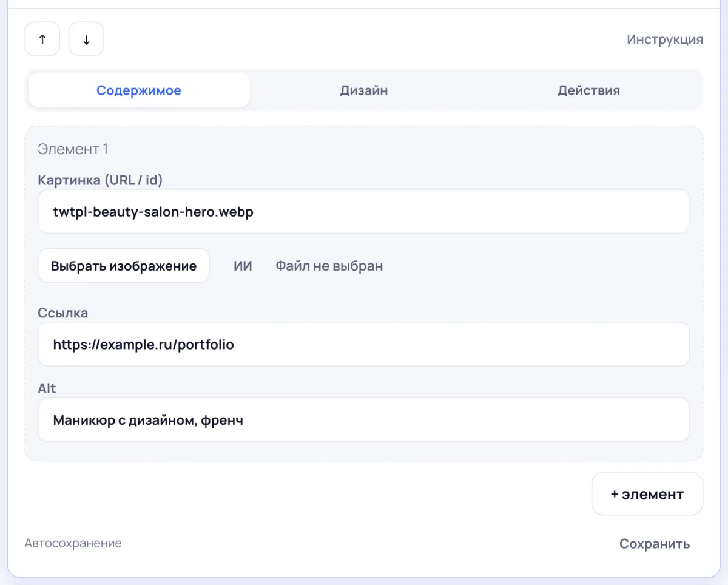This screenshot has width=728, height=585.
Task: Click the Картинка (URL / id) input field
Action: (364, 211)
